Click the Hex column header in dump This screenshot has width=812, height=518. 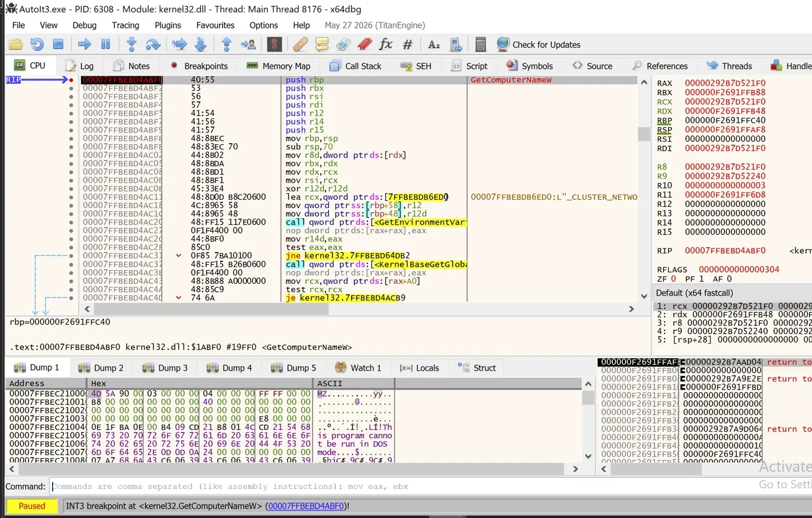point(200,384)
